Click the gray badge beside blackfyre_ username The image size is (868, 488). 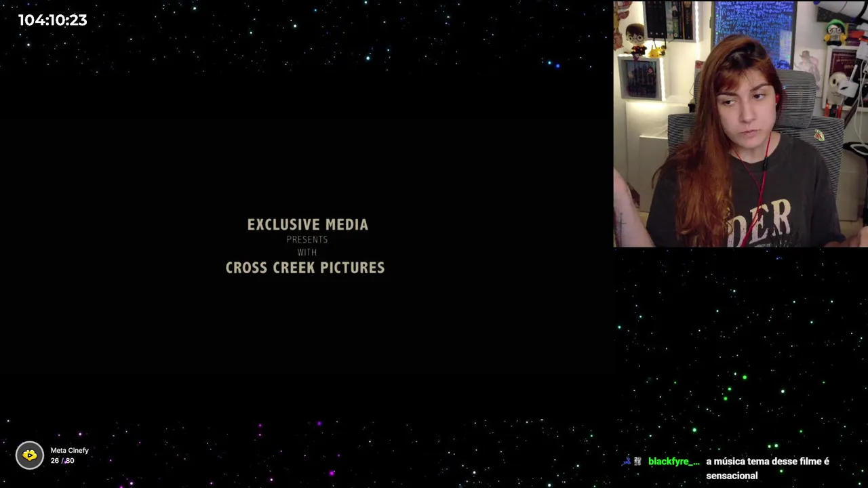[637, 462]
